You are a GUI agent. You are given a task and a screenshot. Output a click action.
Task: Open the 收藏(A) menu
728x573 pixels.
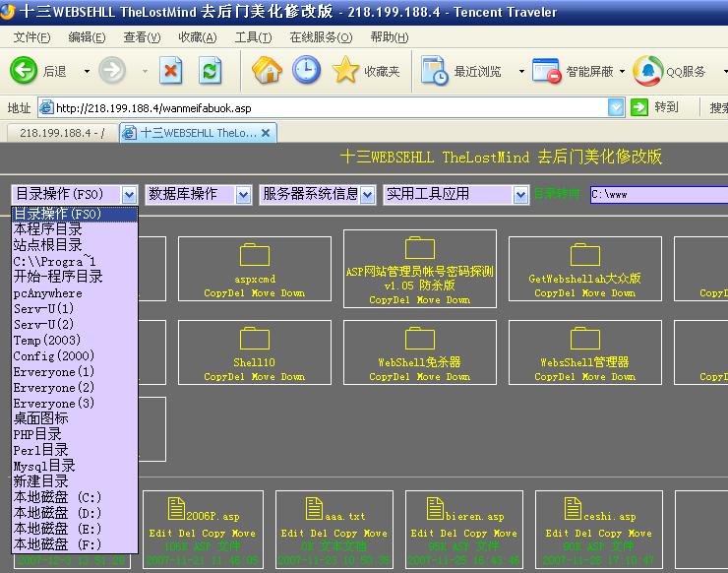pos(198,37)
